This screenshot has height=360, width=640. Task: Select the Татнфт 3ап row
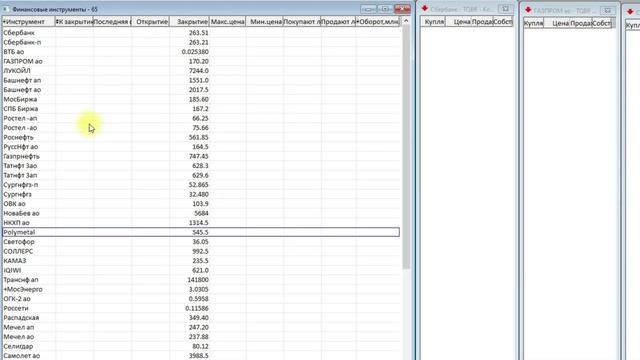pyautogui.click(x=201, y=175)
